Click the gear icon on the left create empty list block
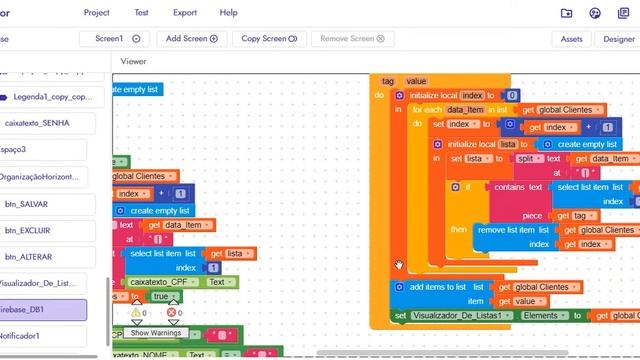Image resolution: width=640 pixels, height=360 pixels. pos(120,211)
